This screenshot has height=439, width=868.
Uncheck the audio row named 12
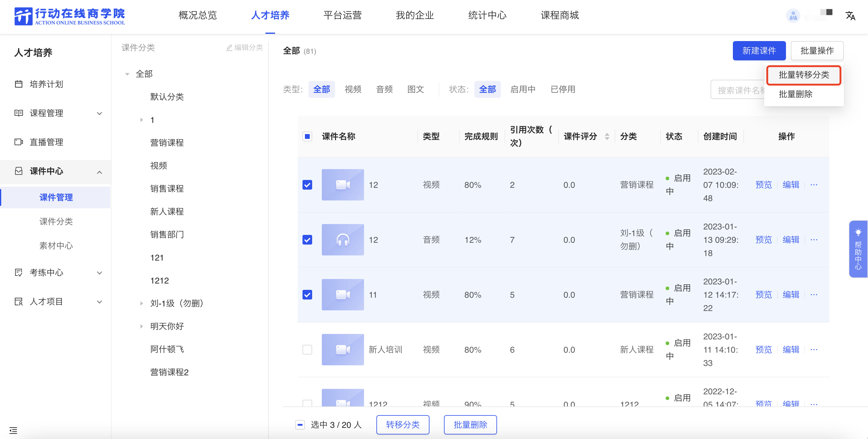click(x=307, y=239)
